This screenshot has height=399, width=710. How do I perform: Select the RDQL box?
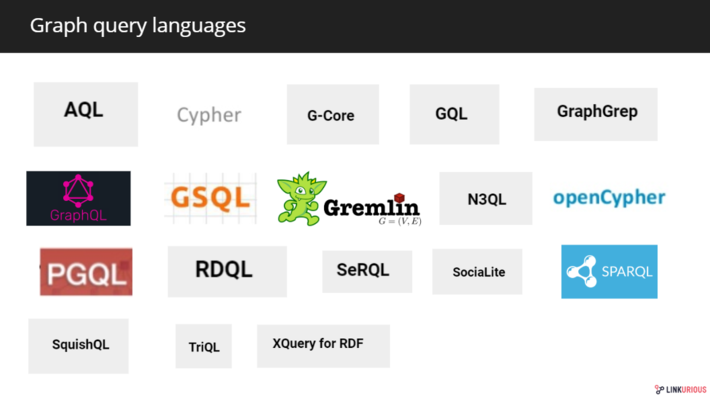[x=227, y=272]
